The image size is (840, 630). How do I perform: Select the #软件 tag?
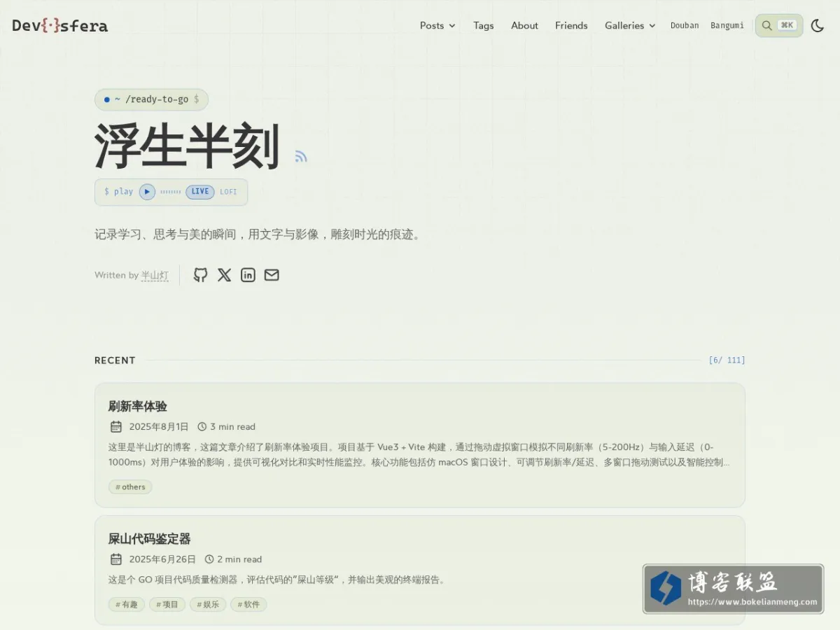coord(249,605)
